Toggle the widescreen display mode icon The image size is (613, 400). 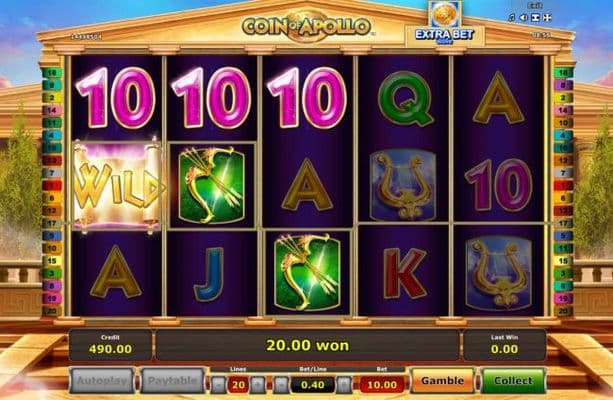(536, 18)
